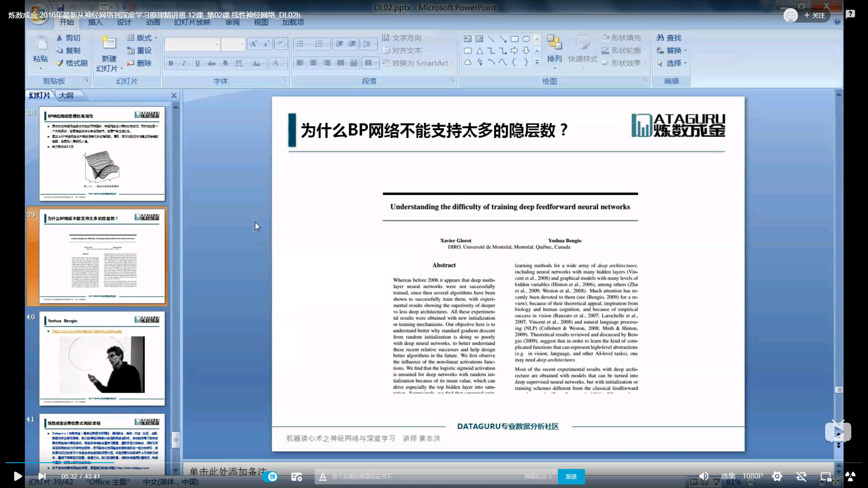Select slide 40 Yoshua Bengio thumbnail

[x=102, y=358]
